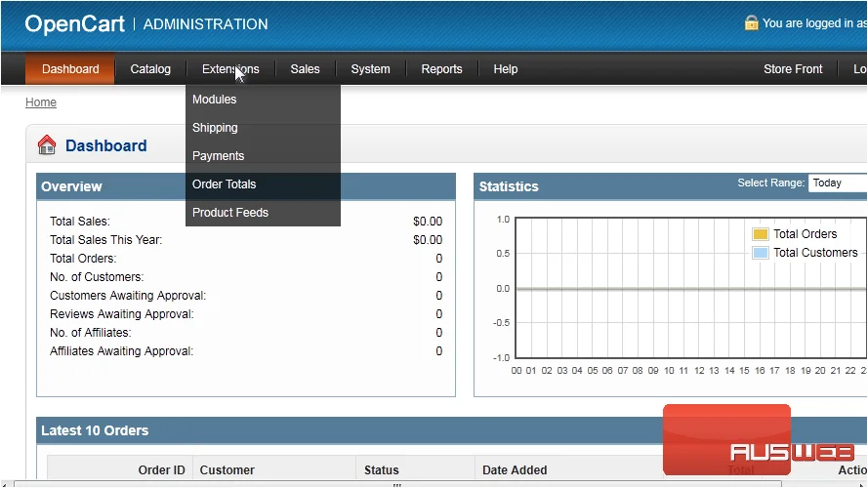Screen dimensions: 868x488
Task: Click the OpenCart logo
Action: click(75, 23)
